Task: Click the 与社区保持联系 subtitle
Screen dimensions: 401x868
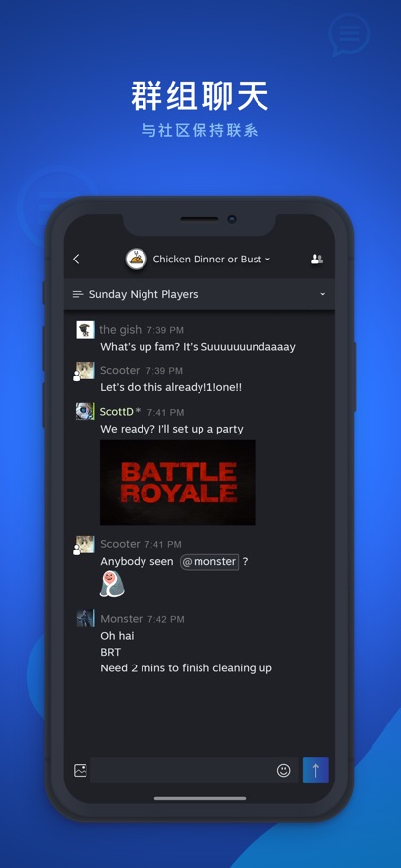Action: (x=200, y=130)
